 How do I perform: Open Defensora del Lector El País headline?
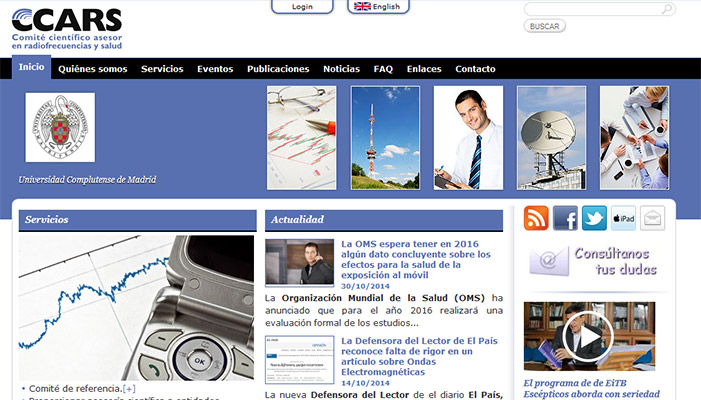click(419, 356)
